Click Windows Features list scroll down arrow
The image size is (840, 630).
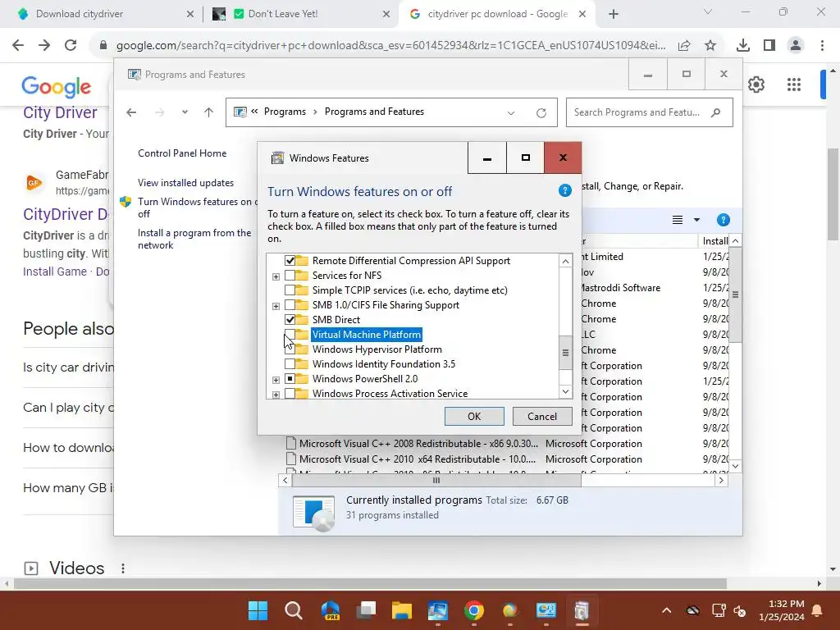(x=565, y=391)
